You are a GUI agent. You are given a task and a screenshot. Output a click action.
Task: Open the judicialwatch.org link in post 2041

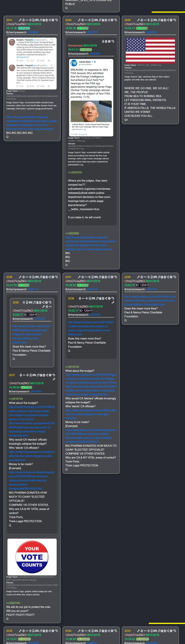click(32, 123)
